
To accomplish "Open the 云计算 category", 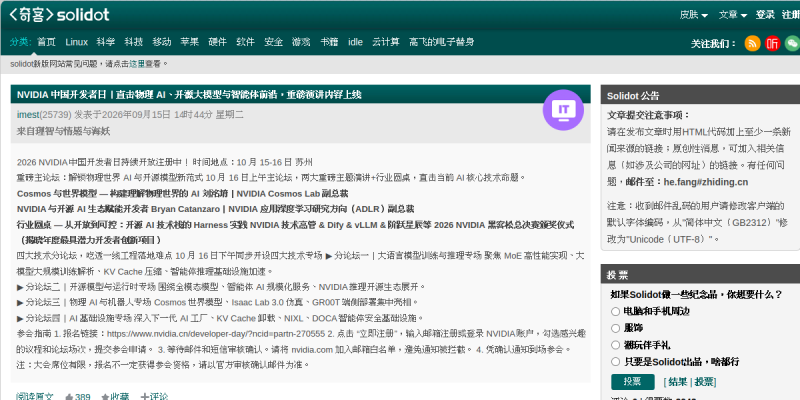I will (386, 42).
